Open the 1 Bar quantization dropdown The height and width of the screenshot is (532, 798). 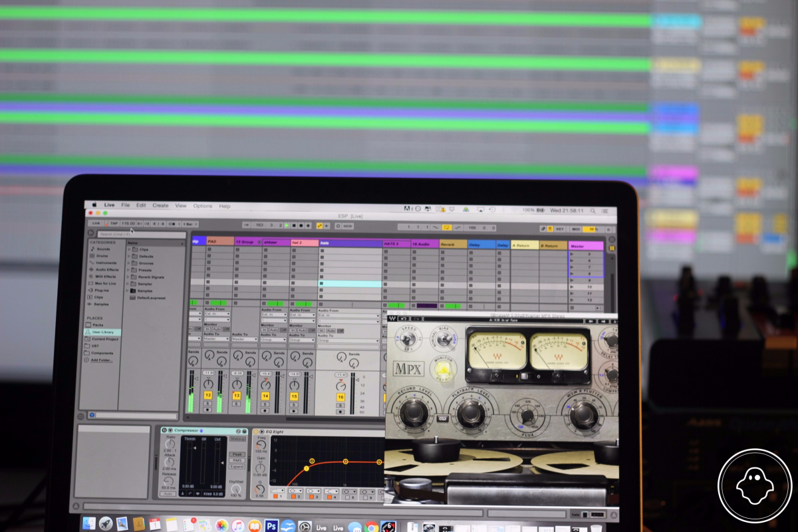pos(191,224)
